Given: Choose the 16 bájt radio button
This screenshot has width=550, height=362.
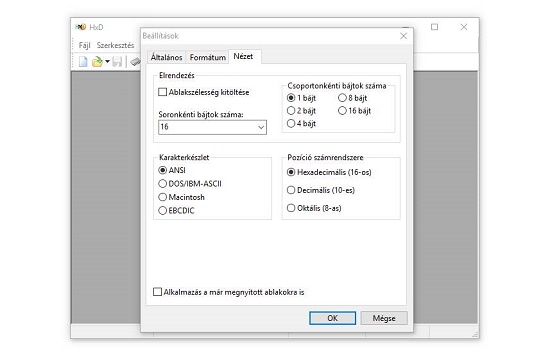Looking at the screenshot, I should click(x=342, y=111).
